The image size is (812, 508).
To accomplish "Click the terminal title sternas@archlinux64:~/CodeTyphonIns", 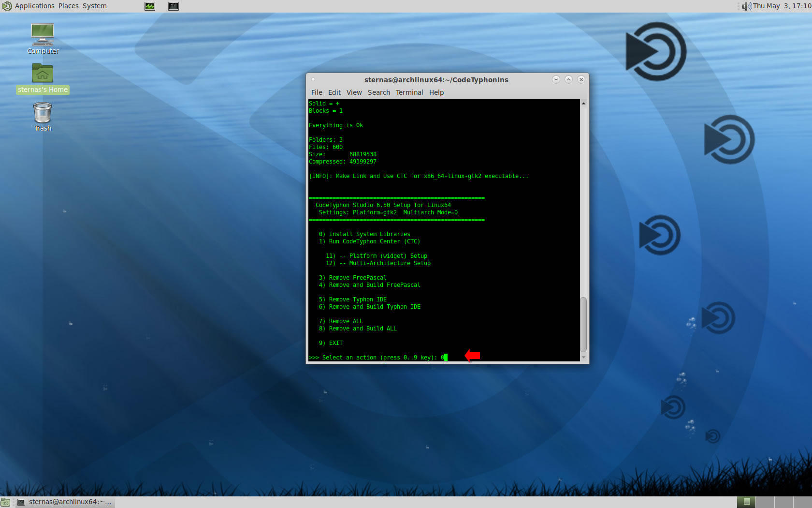I will [436, 80].
